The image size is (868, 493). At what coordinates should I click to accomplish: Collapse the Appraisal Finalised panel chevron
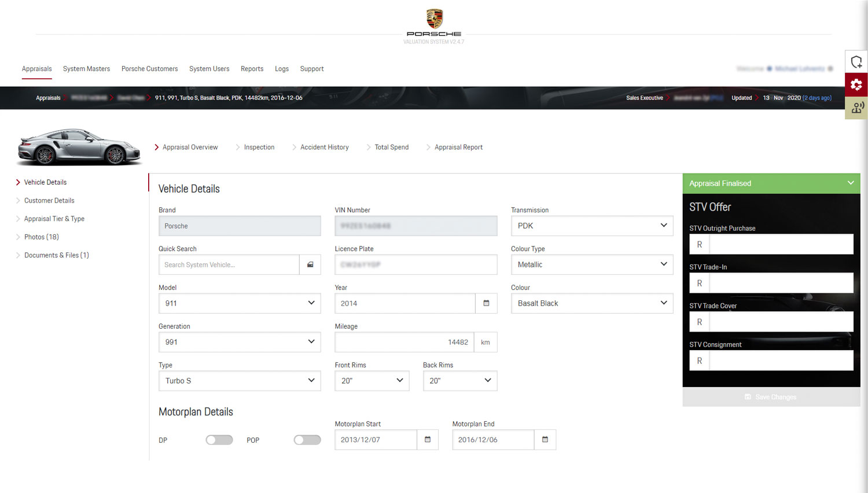pos(851,183)
